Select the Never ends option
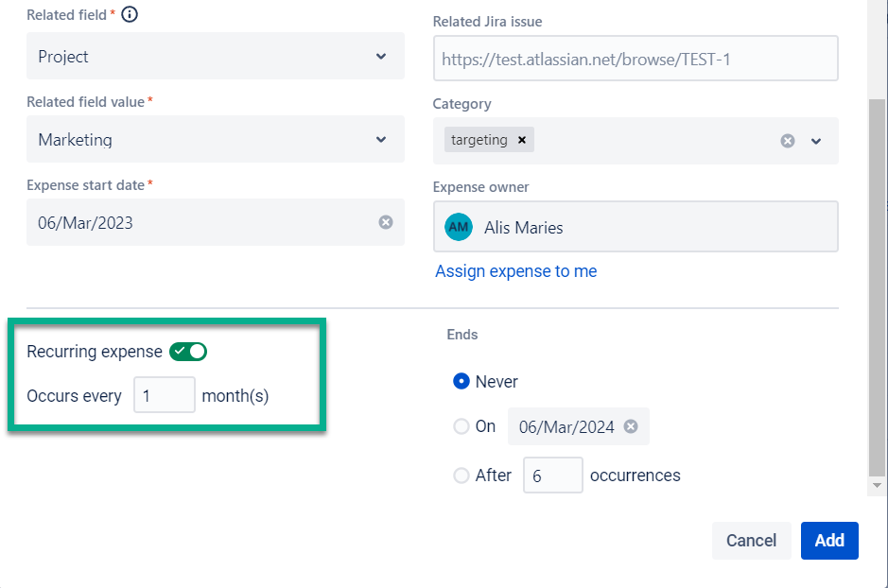Screen dimensions: 888x588 click(461, 381)
